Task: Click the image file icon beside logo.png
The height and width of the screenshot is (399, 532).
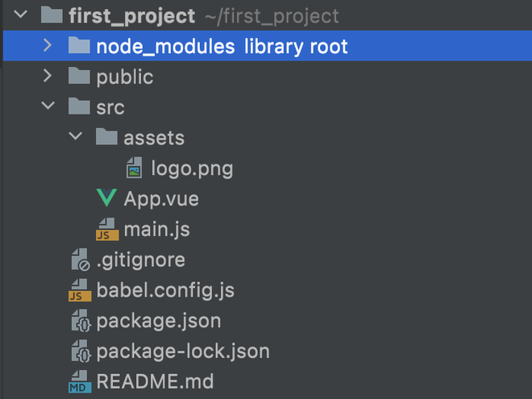Action: (134, 168)
